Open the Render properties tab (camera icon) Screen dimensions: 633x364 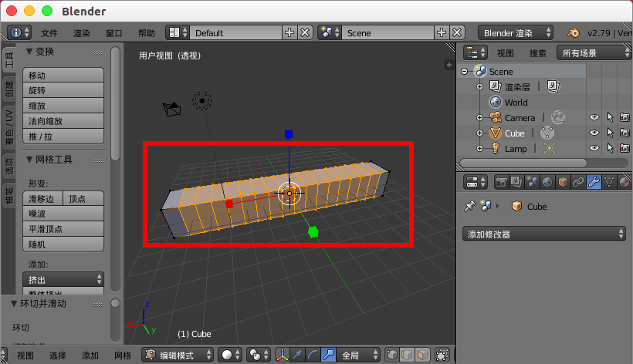(x=501, y=182)
